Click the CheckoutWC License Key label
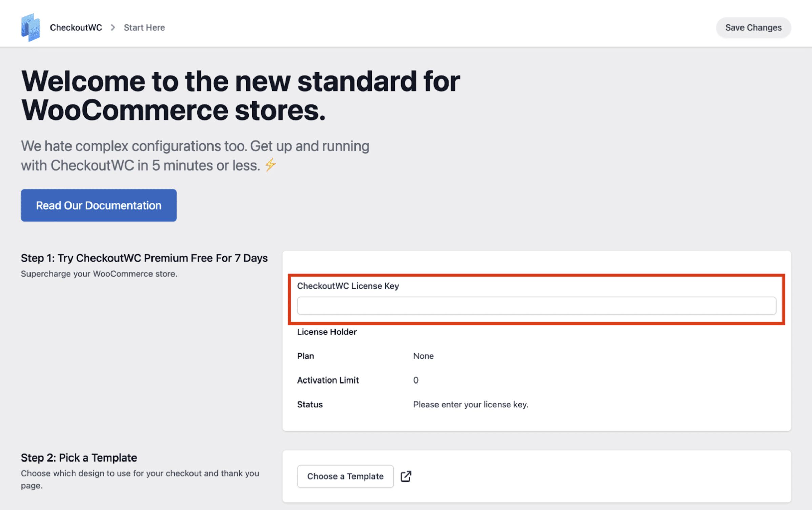 click(x=348, y=286)
